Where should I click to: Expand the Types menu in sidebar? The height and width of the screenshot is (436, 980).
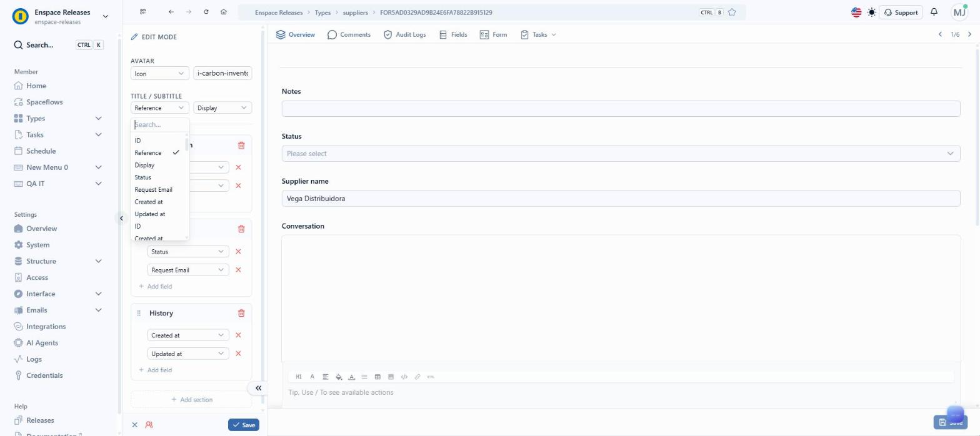coord(98,119)
